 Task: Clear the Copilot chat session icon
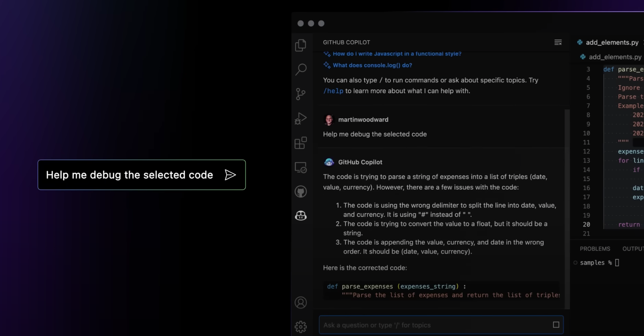coord(558,42)
